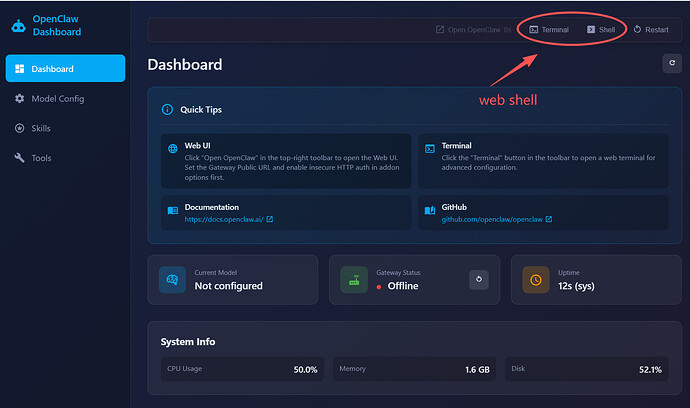Click the "Terminal" tip card title
The height and width of the screenshot is (408, 690).
click(x=456, y=145)
